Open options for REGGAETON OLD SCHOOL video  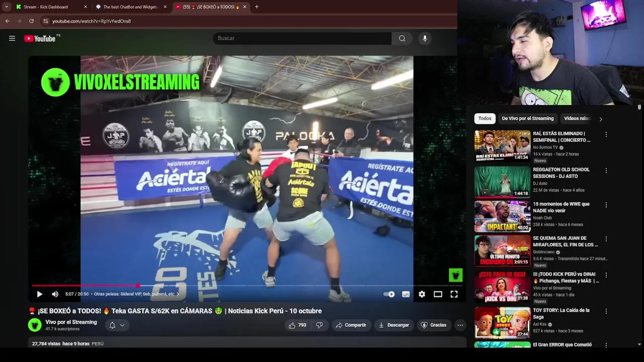[x=606, y=170]
